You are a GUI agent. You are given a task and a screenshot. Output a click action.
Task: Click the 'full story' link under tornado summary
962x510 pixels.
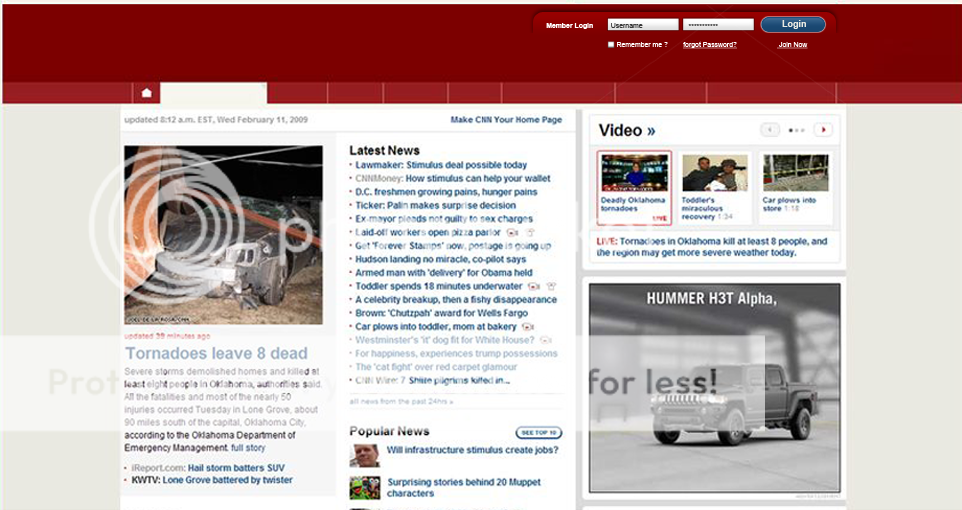248,448
